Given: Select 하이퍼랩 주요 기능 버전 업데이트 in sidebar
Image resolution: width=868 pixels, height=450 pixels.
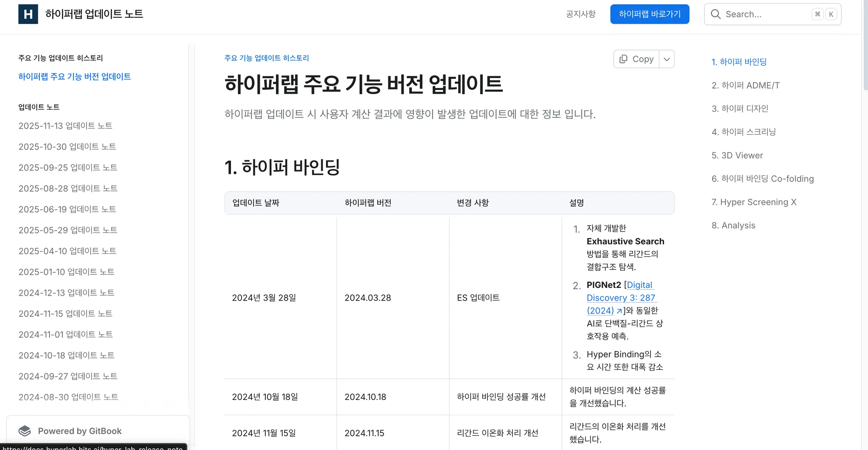Looking at the screenshot, I should (75, 76).
